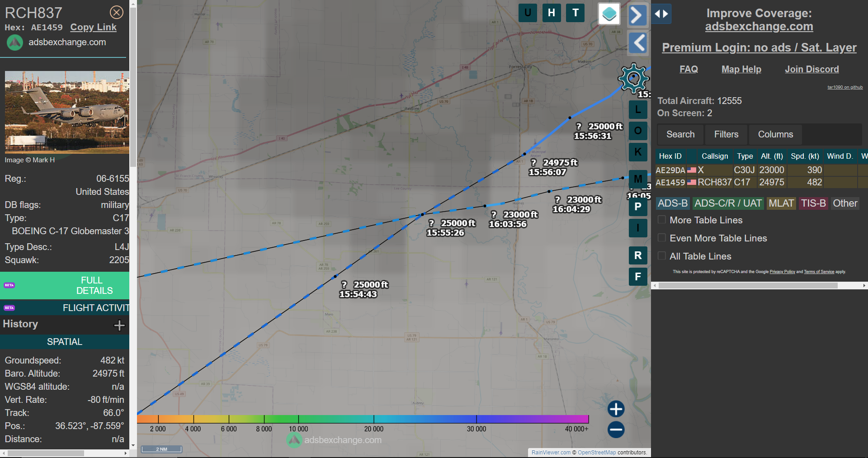Open FULL DETAILS for the aircraft

65,285
